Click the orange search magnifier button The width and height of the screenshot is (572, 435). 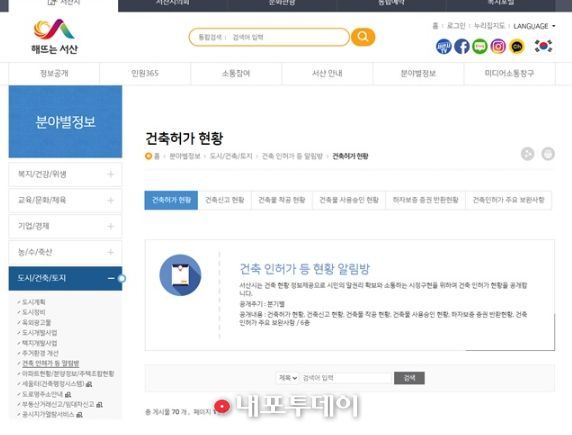click(363, 37)
